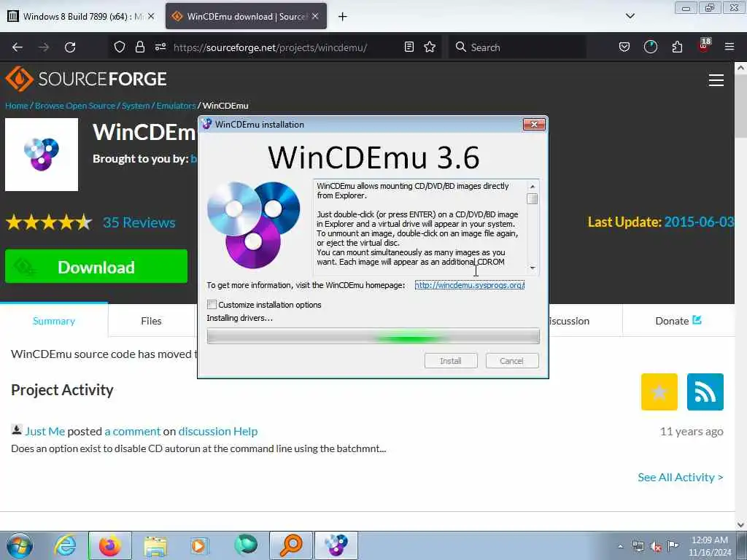The image size is (747, 560).
Task: Click the extension icon with 18 badge
Action: tap(704, 46)
